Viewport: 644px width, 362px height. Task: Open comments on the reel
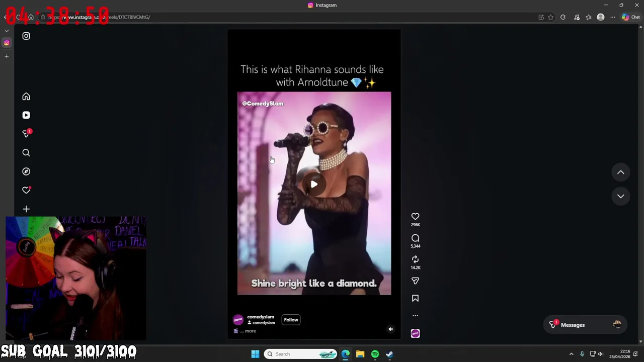coord(415,238)
